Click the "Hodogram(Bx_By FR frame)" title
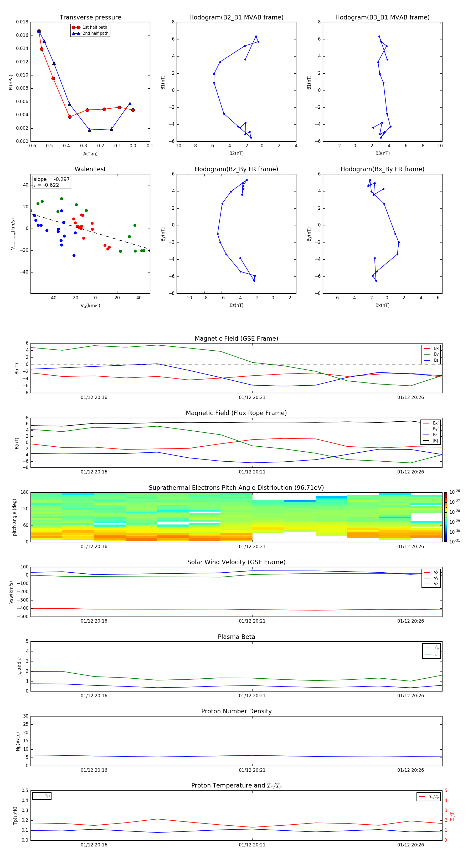The height and width of the screenshot is (868, 473). click(382, 169)
